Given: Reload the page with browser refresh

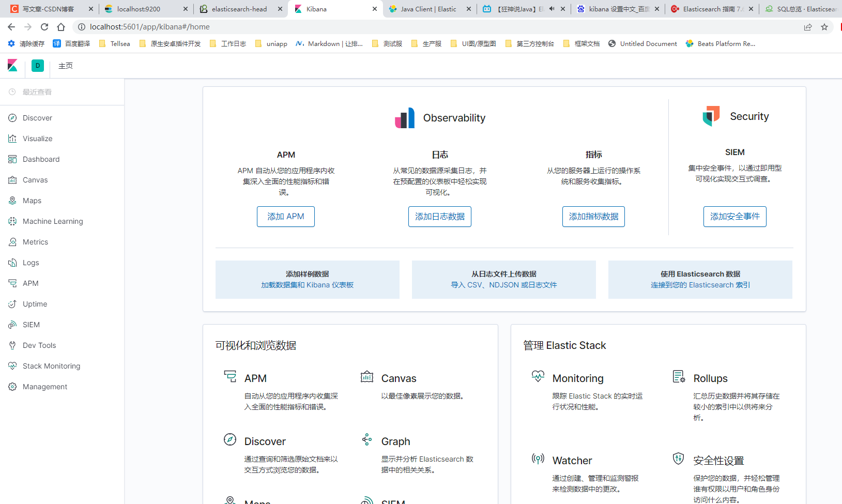Looking at the screenshot, I should pos(44,27).
